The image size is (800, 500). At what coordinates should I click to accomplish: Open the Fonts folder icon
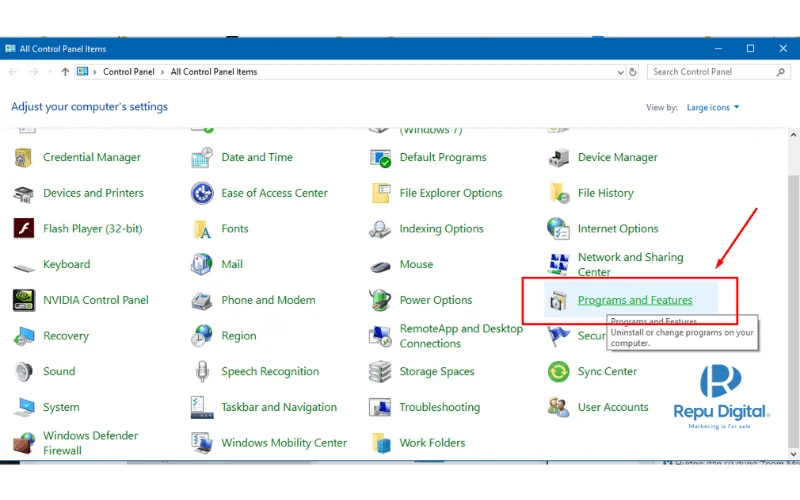click(202, 229)
